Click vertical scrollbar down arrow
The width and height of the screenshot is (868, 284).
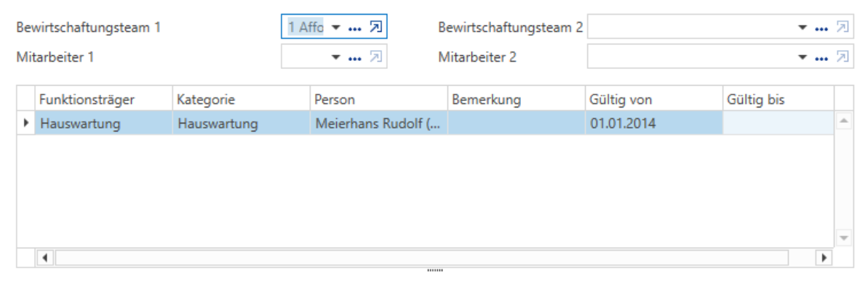click(843, 238)
